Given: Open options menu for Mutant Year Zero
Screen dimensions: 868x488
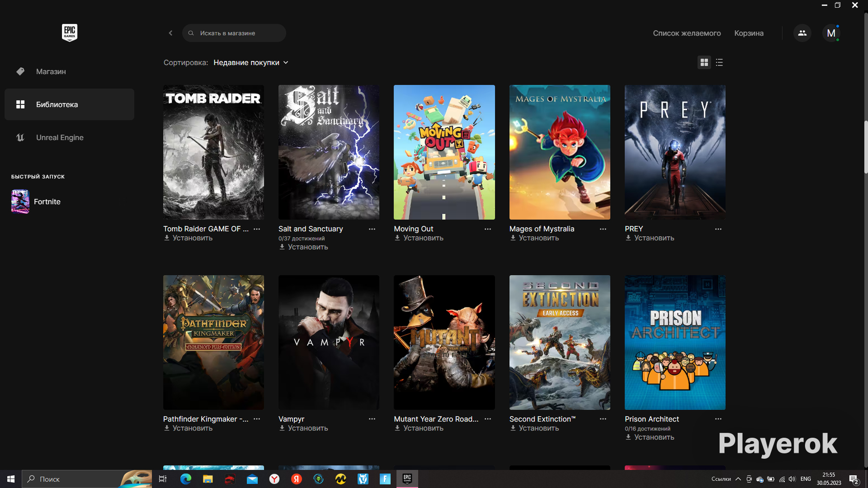Looking at the screenshot, I should 488,419.
